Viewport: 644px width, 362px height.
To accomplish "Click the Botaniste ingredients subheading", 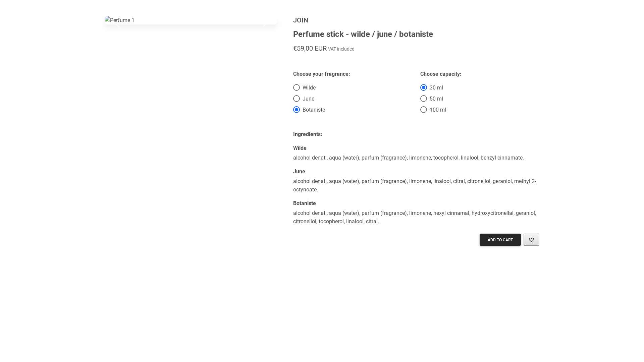I will [x=304, y=203].
